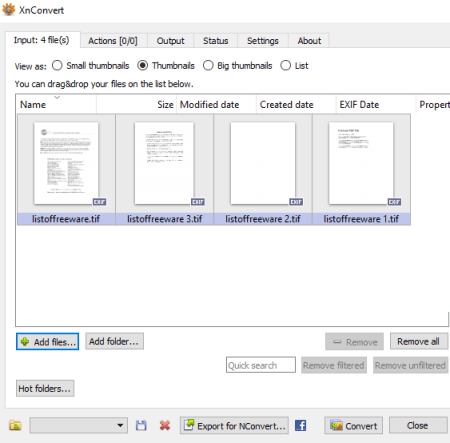Sort by the Size column header
This screenshot has height=443, width=450.
pos(136,104)
